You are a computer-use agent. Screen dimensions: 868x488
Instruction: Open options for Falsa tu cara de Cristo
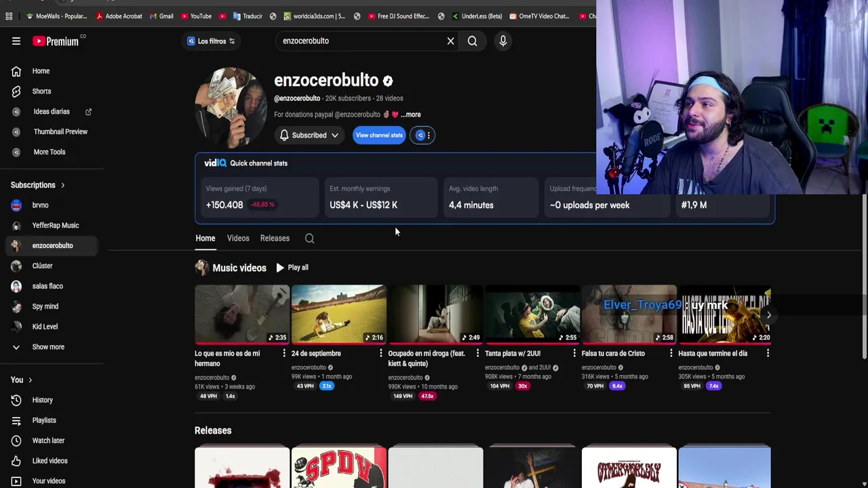[671, 353]
